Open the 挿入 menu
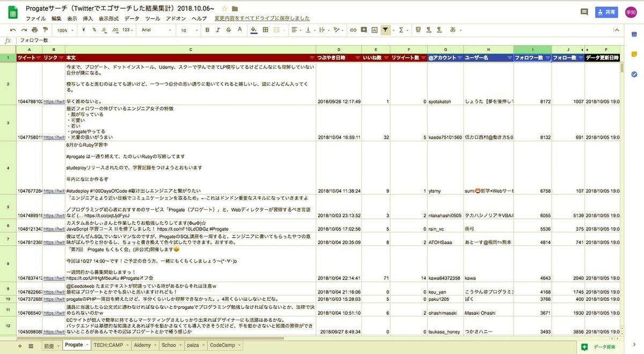Image resolution: width=644 pixels, height=354 pixels. (88, 18)
